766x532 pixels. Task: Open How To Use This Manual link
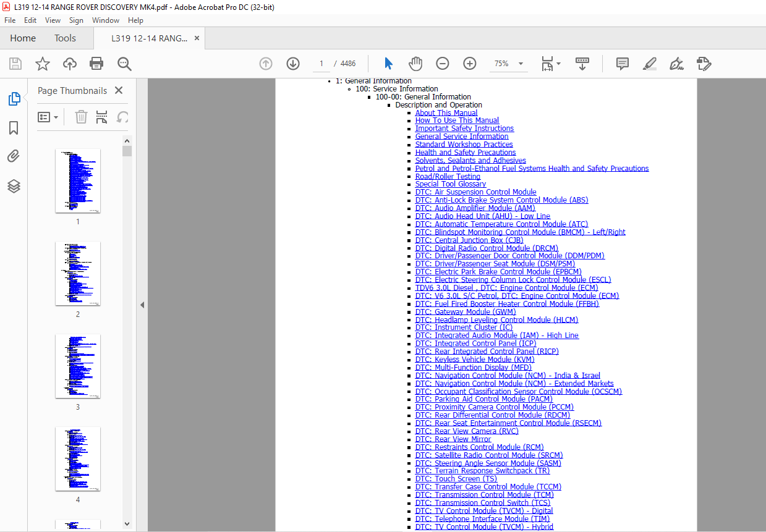pyautogui.click(x=457, y=120)
